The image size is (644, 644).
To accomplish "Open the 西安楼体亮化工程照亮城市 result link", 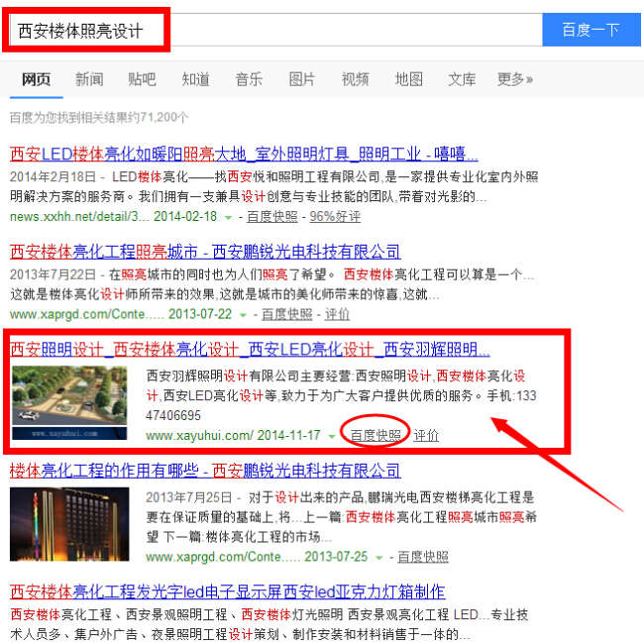I will coord(205,252).
